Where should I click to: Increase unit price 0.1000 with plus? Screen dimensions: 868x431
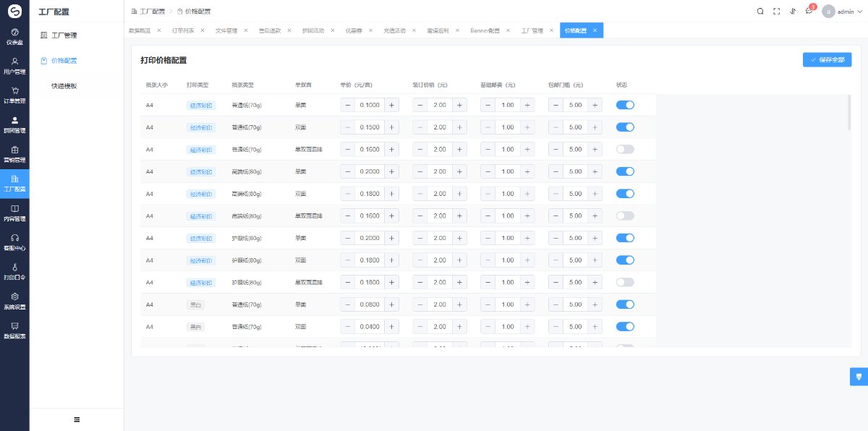pos(391,105)
